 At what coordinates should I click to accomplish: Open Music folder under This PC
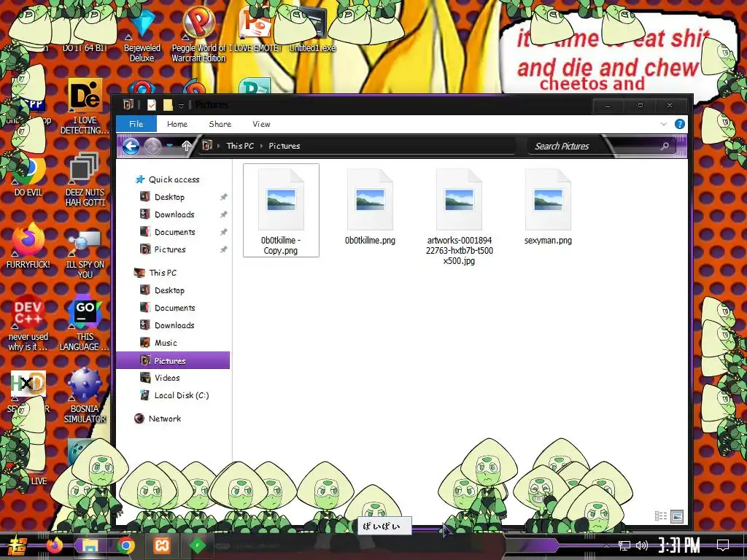(x=166, y=343)
